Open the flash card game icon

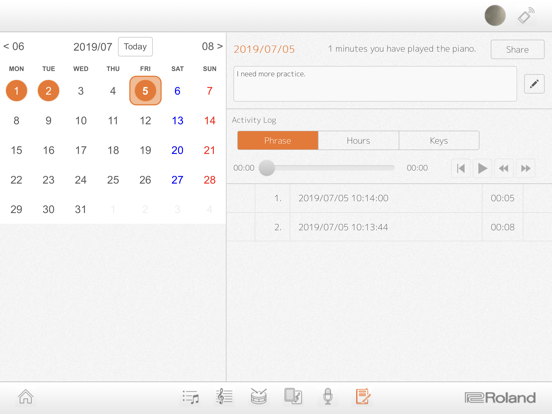point(293,396)
